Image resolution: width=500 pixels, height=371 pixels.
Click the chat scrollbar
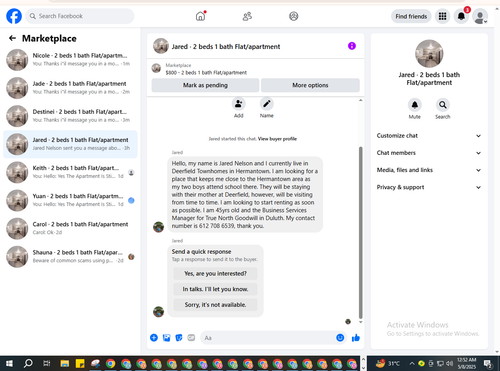(360, 232)
